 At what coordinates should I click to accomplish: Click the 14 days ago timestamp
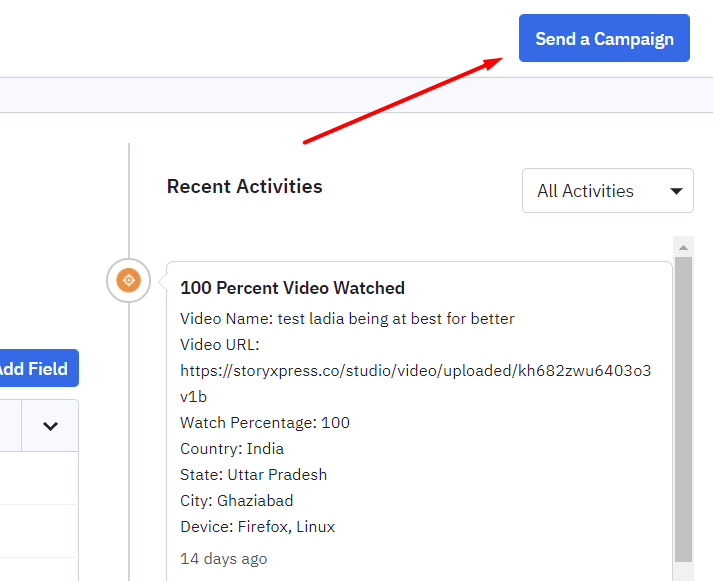[x=223, y=558]
